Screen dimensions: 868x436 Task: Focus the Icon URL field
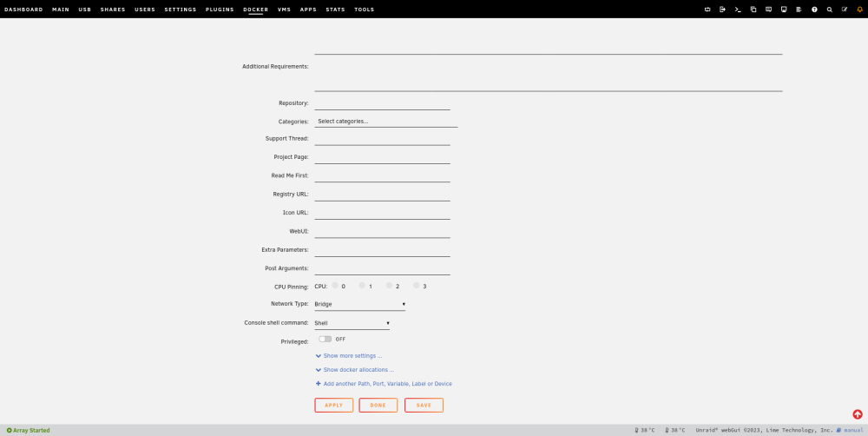click(x=382, y=213)
